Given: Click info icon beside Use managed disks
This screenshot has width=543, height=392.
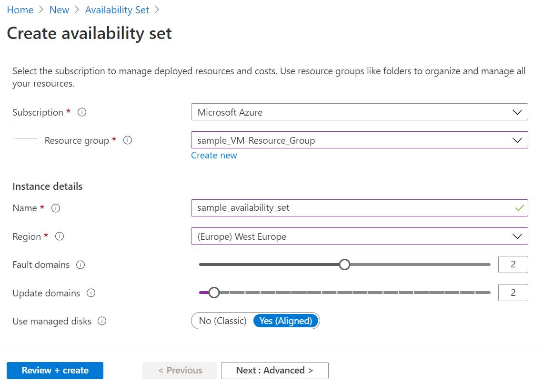Looking at the screenshot, I should coord(102,321).
